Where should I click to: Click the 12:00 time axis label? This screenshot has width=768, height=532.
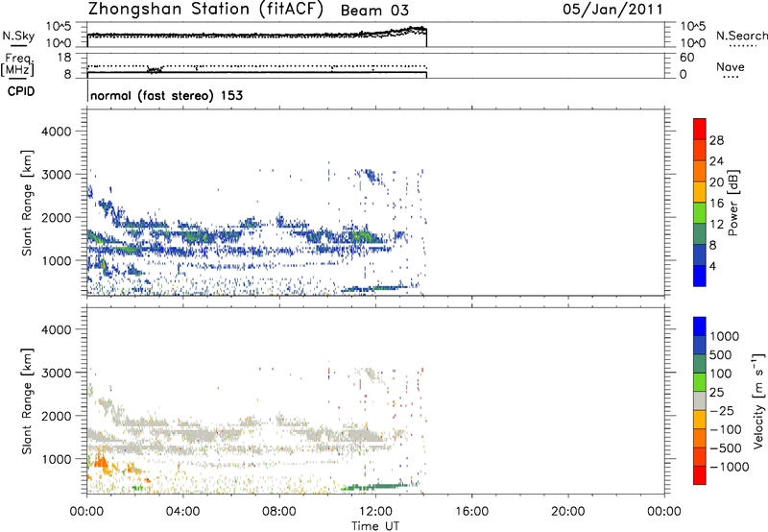click(375, 512)
